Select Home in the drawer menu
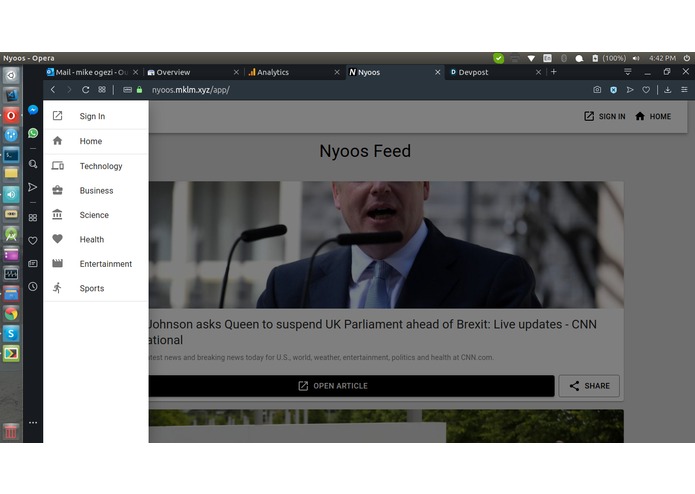695x494 pixels. [96, 141]
